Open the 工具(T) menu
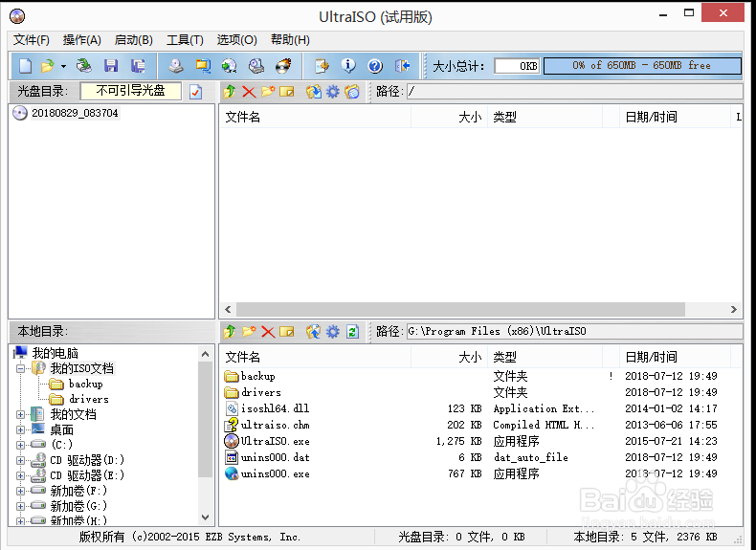This screenshot has width=756, height=550. (x=185, y=40)
